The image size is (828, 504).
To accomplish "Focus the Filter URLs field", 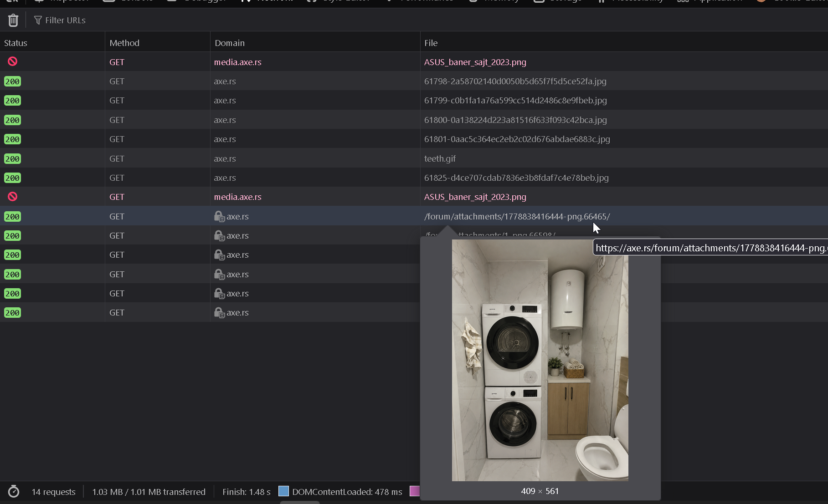I will (65, 20).
